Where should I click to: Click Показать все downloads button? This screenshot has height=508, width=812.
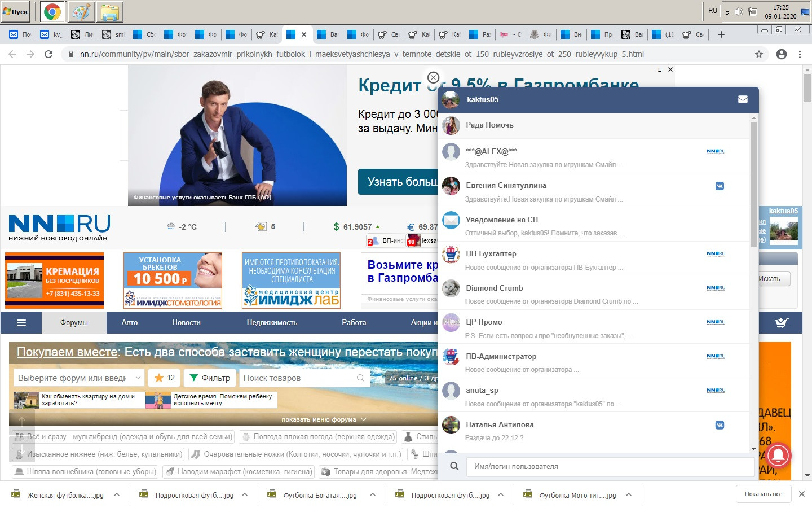point(764,494)
